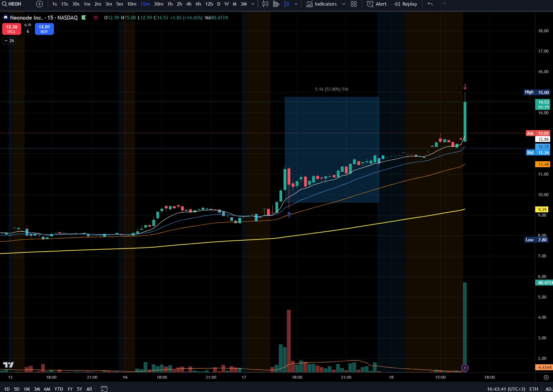Toggle ETH extended trading hours
This screenshot has width=553, height=392.
534,389
